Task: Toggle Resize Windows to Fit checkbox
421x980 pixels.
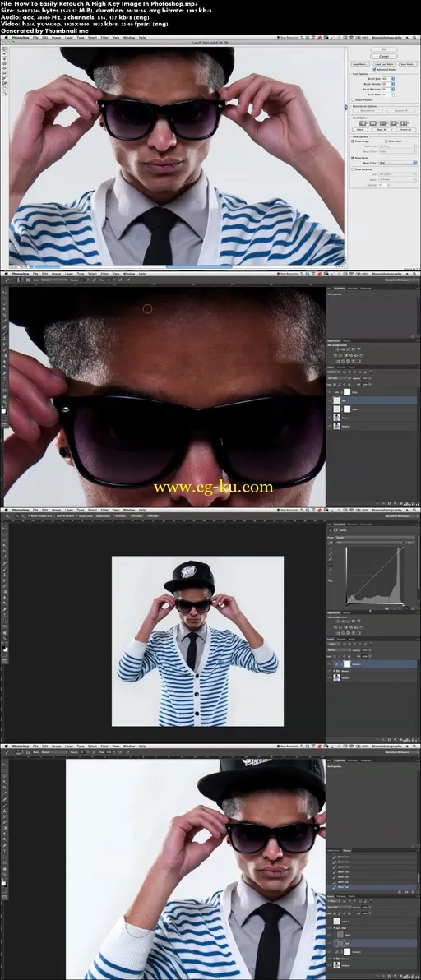Action: 29,516
